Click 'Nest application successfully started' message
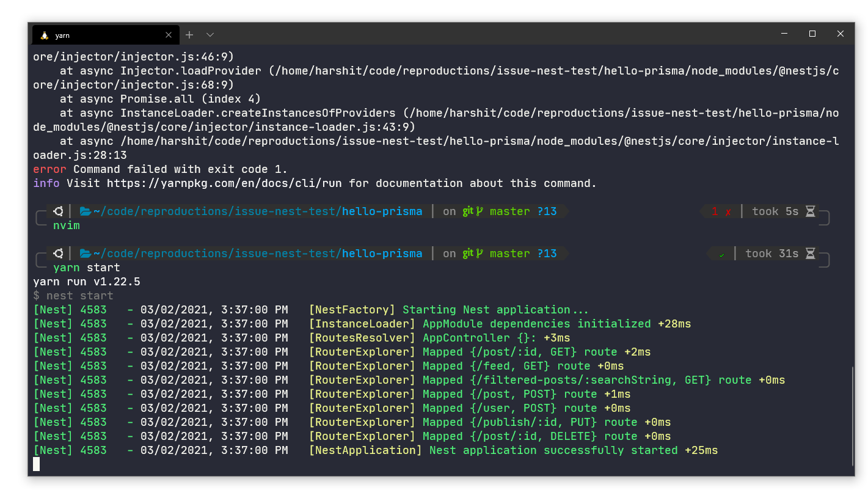This screenshot has height=490, width=868. coord(553,450)
